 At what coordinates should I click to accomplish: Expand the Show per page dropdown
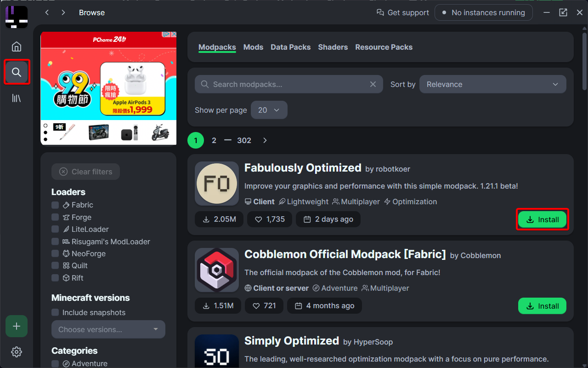point(269,110)
